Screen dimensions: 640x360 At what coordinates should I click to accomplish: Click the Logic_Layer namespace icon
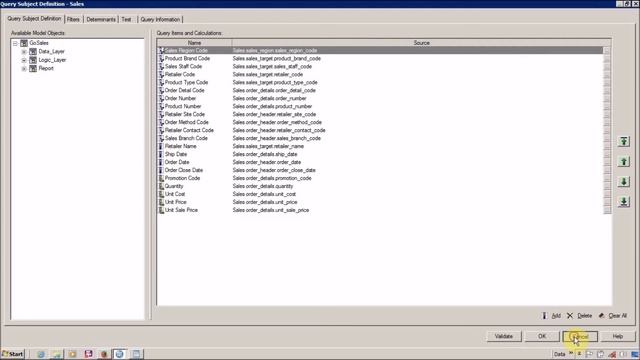point(33,60)
